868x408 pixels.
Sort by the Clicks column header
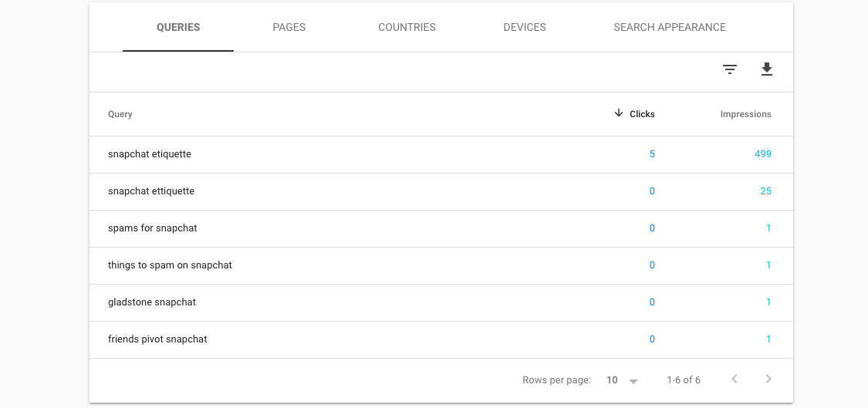(642, 114)
